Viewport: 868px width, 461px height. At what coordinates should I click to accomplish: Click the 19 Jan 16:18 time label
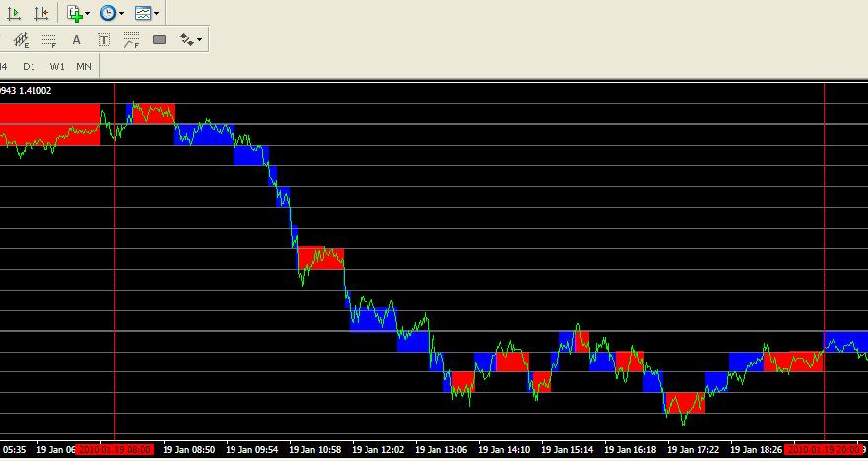point(631,449)
